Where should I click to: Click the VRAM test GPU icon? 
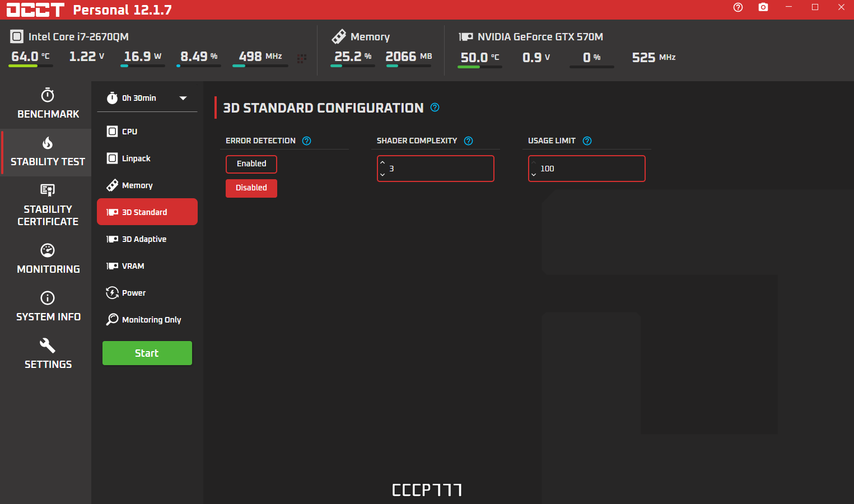112,266
